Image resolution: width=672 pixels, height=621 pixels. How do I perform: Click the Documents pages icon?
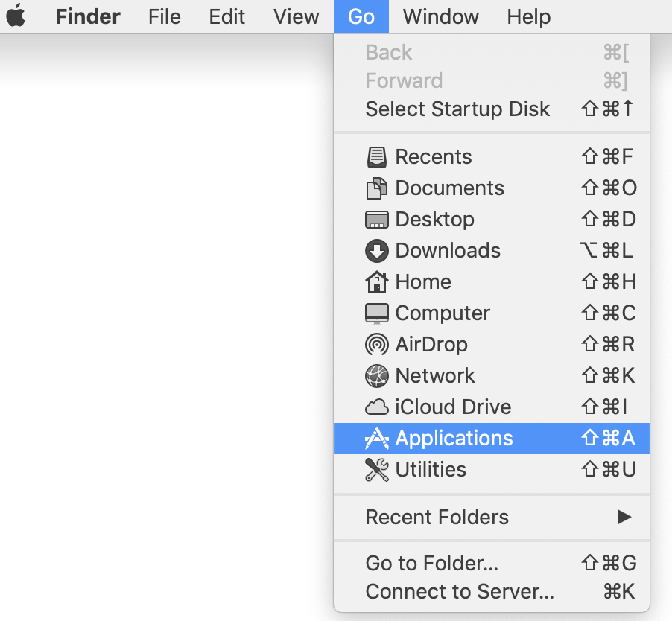[x=377, y=188]
